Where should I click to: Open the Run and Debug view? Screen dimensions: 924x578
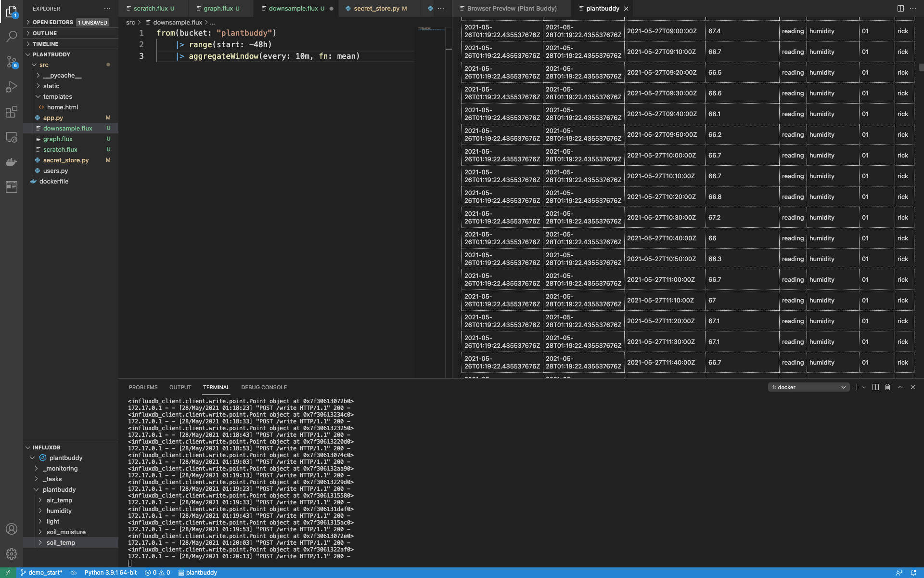coord(12,87)
